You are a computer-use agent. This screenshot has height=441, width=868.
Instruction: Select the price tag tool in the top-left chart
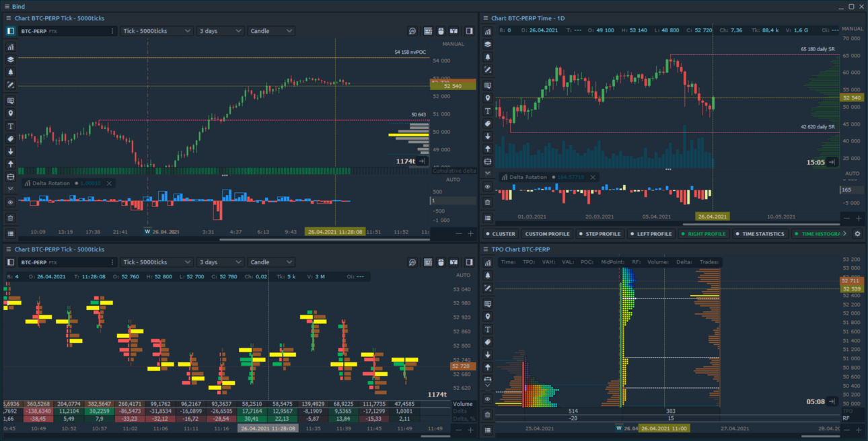pyautogui.click(x=11, y=138)
